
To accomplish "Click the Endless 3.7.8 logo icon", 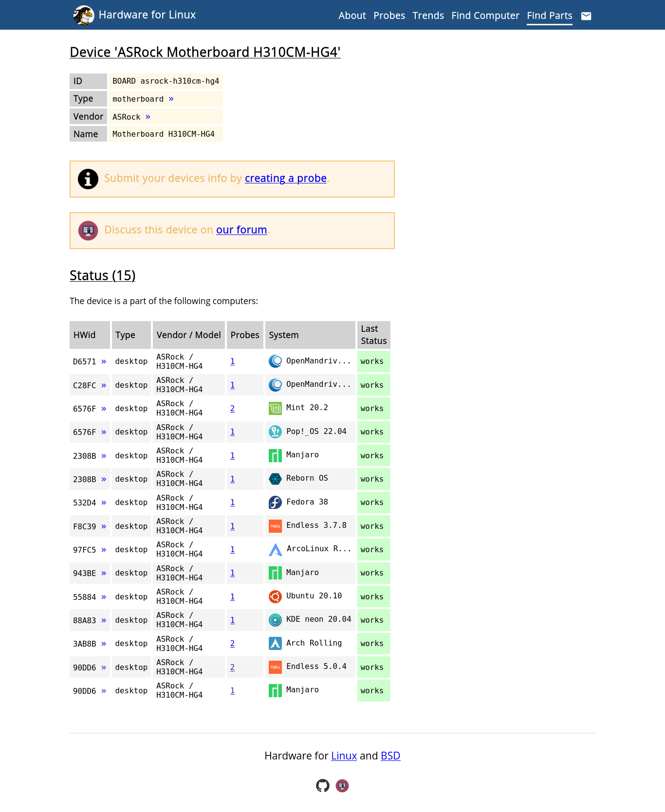I will [x=275, y=526].
